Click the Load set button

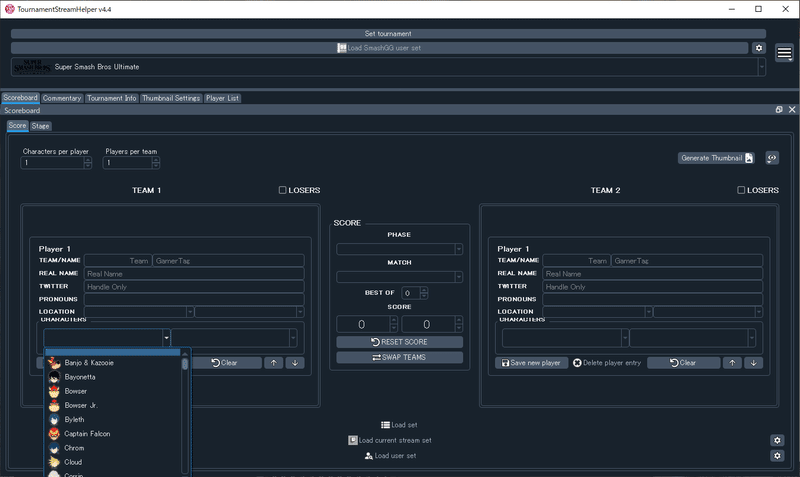point(399,425)
